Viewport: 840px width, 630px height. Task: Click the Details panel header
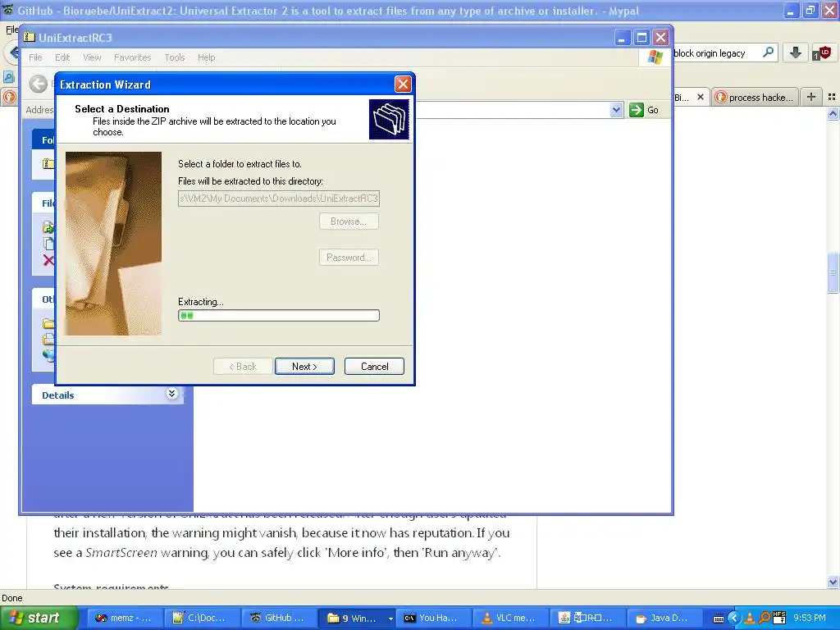[x=107, y=395]
